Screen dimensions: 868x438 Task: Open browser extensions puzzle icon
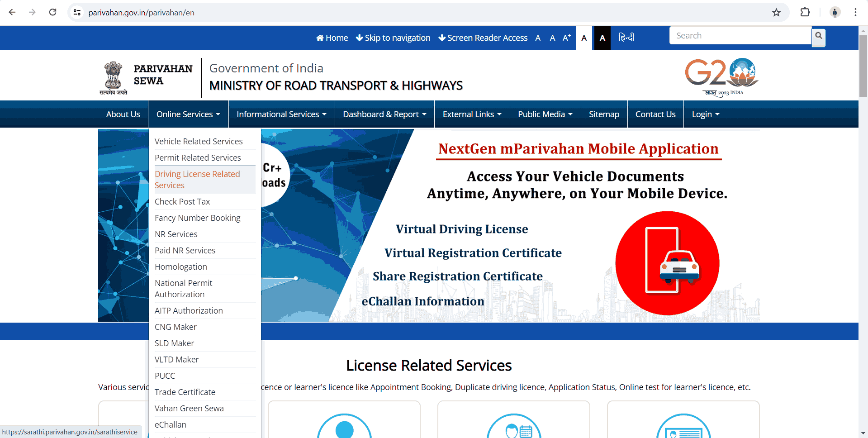tap(805, 12)
